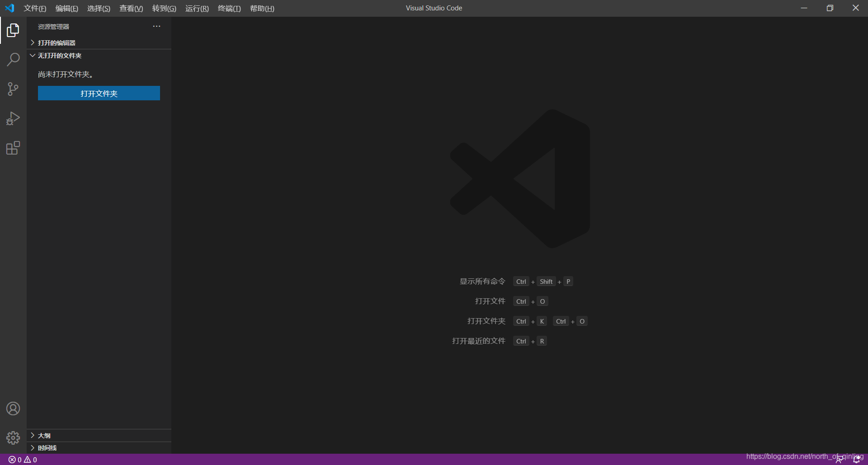This screenshot has width=868, height=465.
Task: Restore down the VS Code window
Action: 830,8
